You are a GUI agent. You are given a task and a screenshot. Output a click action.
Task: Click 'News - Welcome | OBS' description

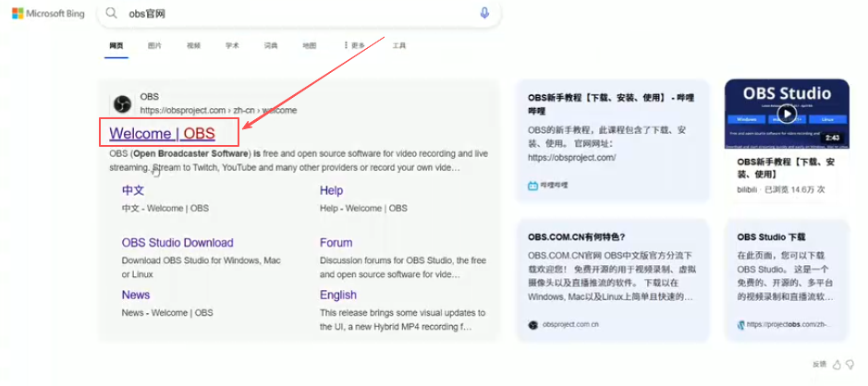pos(167,312)
